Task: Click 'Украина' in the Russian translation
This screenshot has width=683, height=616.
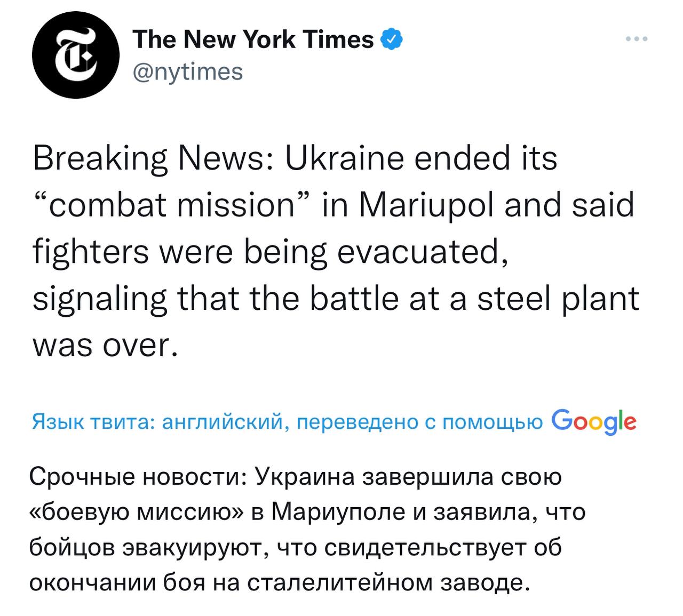Action: click(306, 476)
